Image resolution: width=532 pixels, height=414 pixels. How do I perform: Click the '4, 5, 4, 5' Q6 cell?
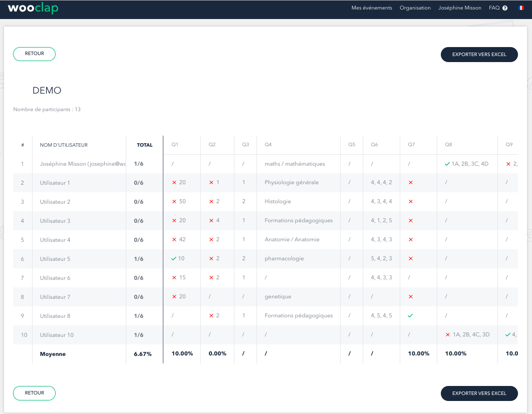(x=381, y=315)
